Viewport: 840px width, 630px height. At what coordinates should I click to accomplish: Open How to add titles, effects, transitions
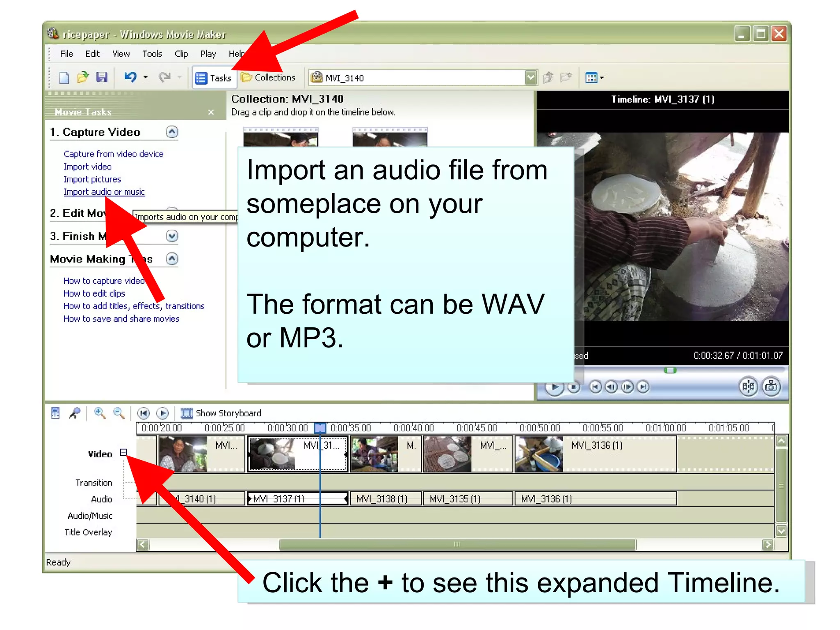point(134,306)
